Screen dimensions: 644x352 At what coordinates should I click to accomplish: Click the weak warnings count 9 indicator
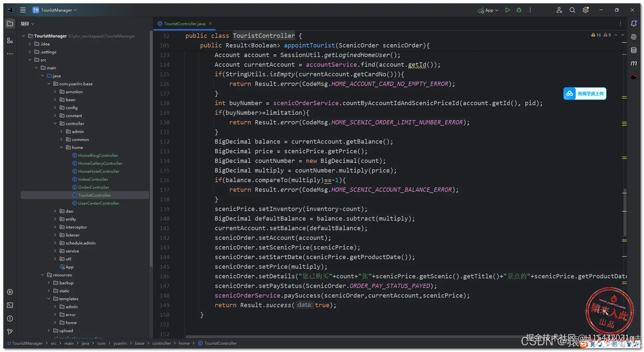pyautogui.click(x=608, y=35)
